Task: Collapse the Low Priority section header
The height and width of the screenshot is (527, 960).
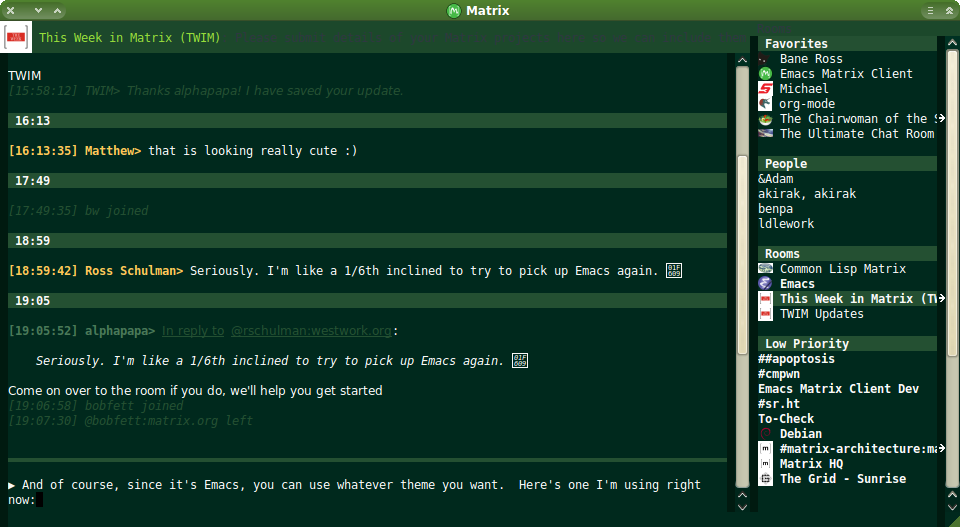Action: pos(806,344)
